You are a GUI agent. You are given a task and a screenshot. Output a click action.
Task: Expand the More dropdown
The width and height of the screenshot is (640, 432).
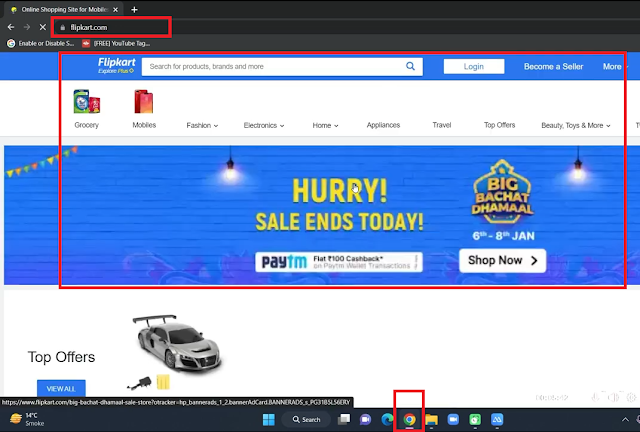tap(614, 67)
